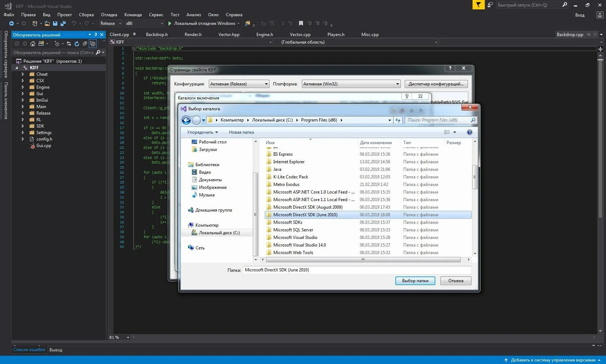Viewport: 606px width, 364px height.
Task: Click the yellow notifications flag icon
Action: point(478,5)
